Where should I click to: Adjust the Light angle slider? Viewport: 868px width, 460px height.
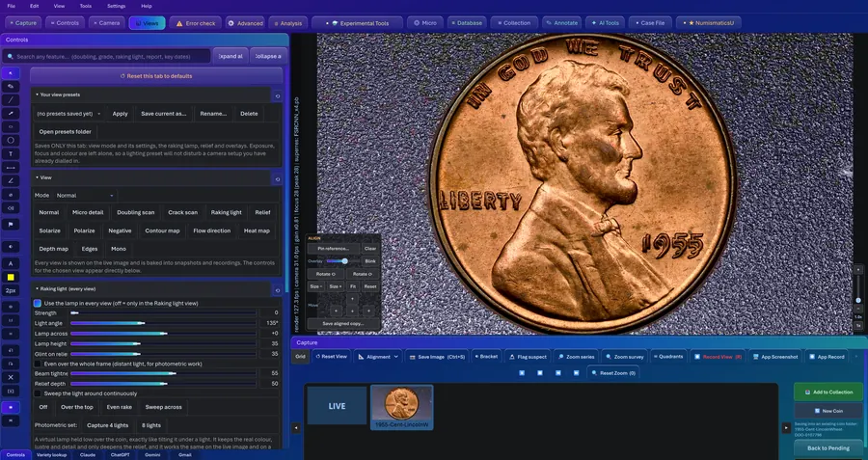[x=163, y=323]
